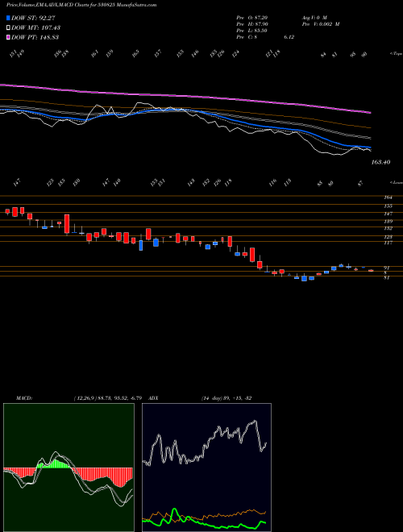Screen dimensions: 403x532
Task: Click the 'Pre O: 87.20' open value
Action: coord(252,17)
